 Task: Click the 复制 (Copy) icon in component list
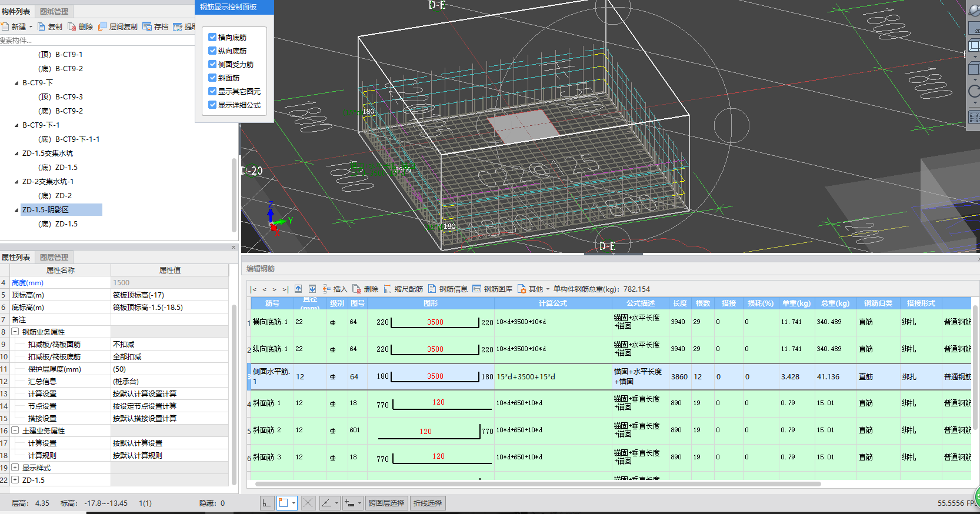click(x=41, y=26)
